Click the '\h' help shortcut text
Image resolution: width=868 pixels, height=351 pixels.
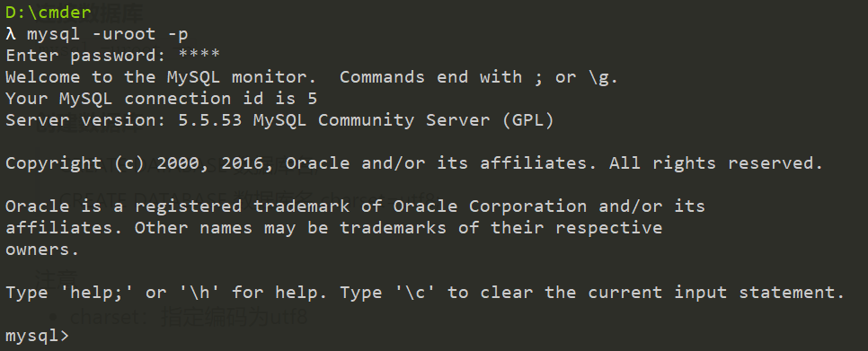click(x=199, y=293)
